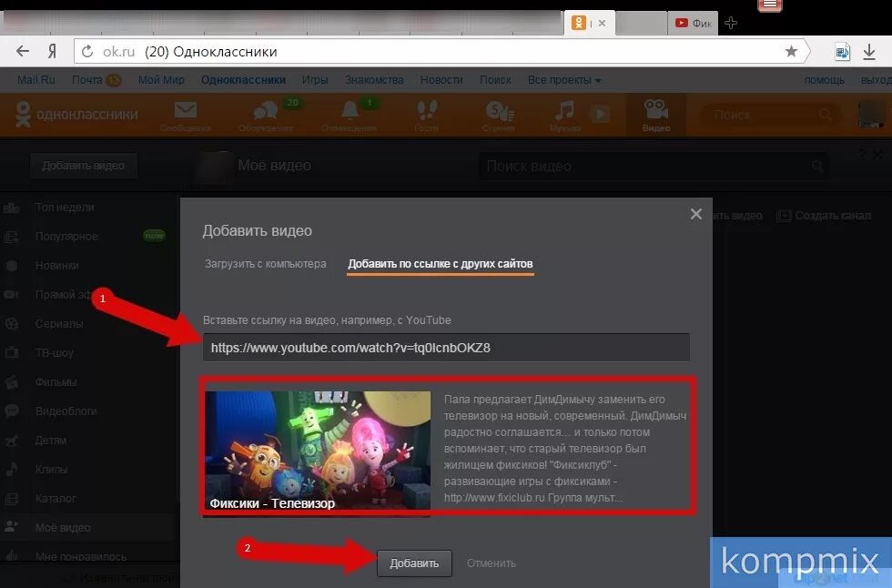Click the 'Моё видео' page heading
892x588 pixels.
point(274,166)
